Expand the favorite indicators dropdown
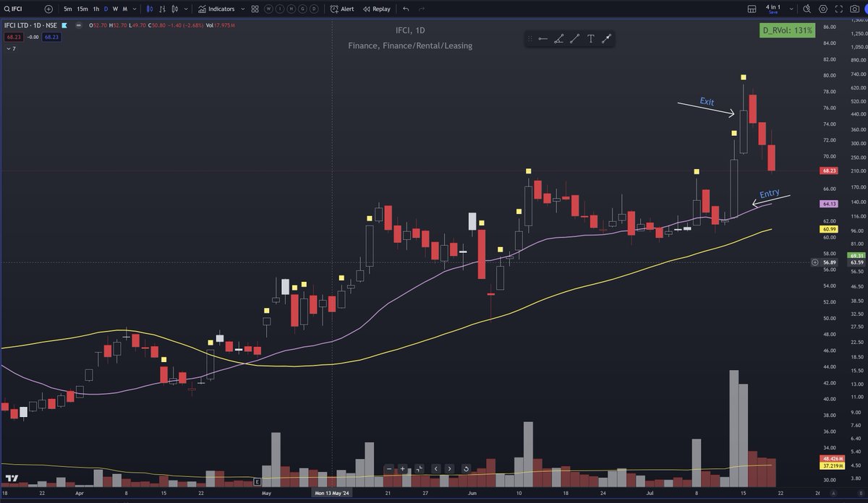 [243, 9]
